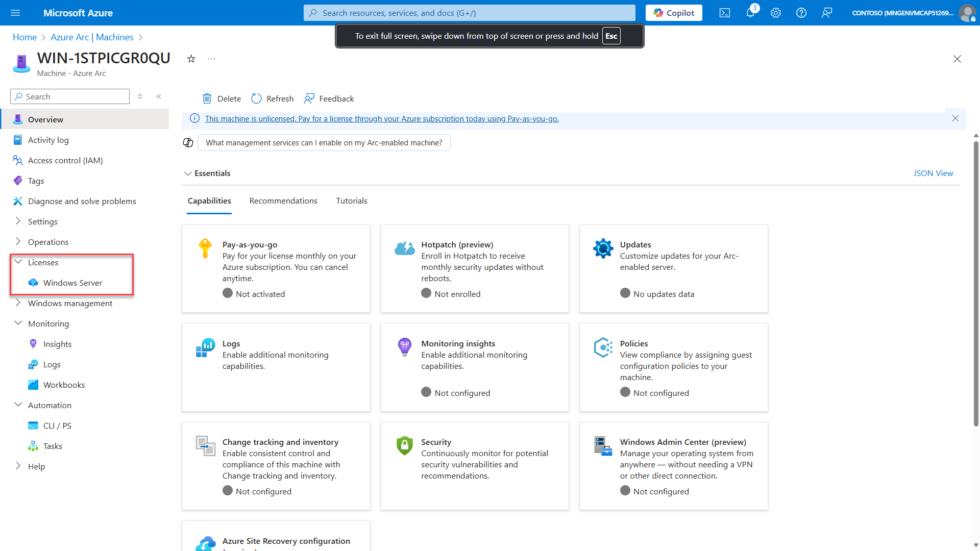Toggle expand all sidebar groups arrows

140,96
